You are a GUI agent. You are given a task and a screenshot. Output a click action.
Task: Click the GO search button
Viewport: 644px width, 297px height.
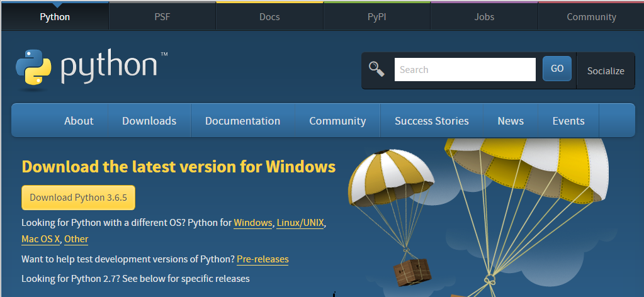tap(557, 69)
